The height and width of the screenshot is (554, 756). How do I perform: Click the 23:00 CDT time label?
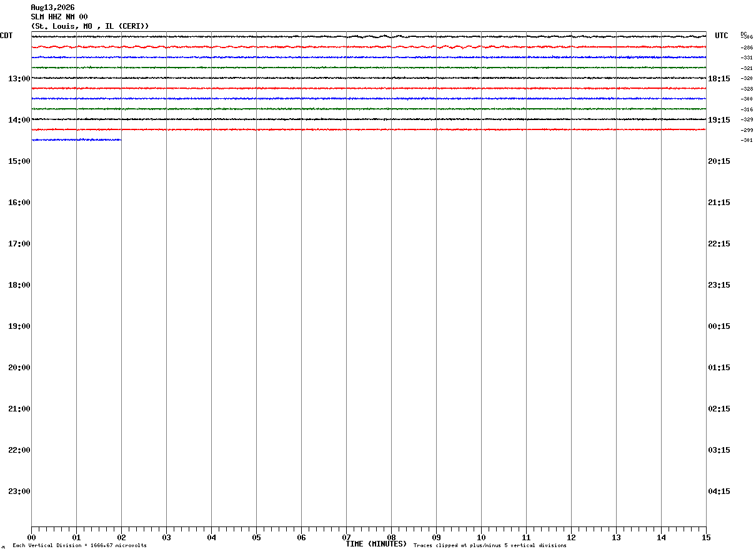pyautogui.click(x=19, y=491)
